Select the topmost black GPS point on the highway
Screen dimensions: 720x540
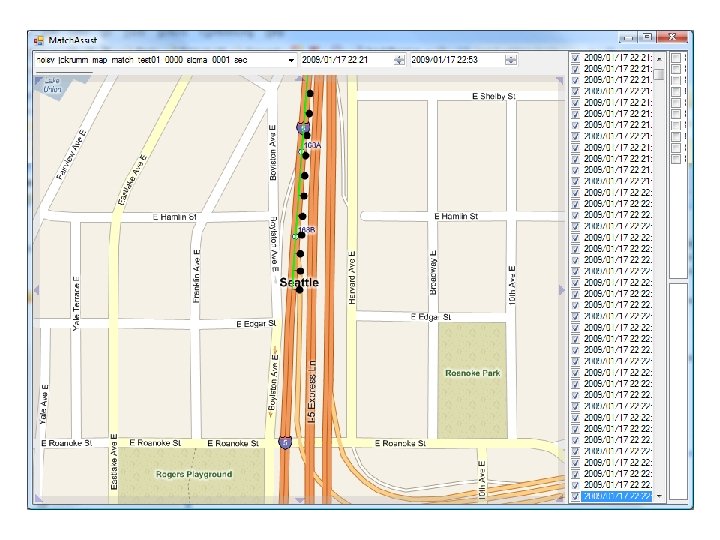click(310, 93)
